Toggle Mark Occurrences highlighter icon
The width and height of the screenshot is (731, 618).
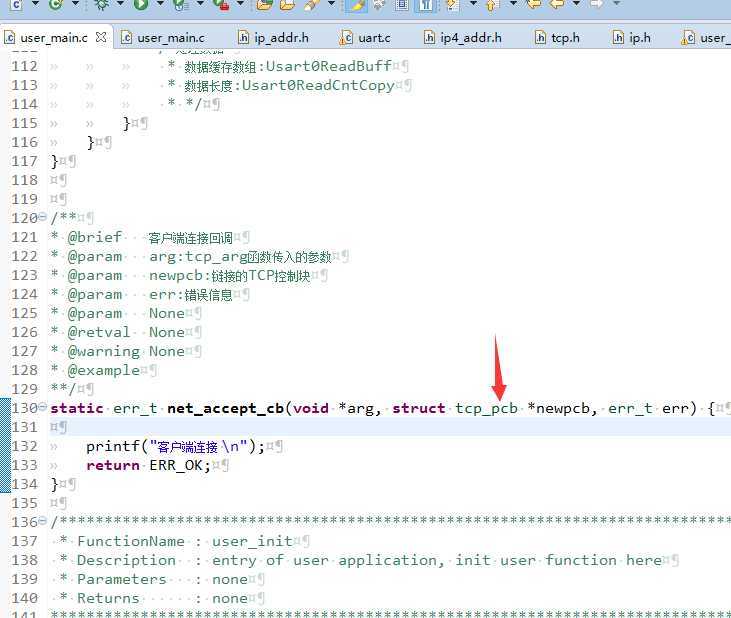click(x=355, y=5)
